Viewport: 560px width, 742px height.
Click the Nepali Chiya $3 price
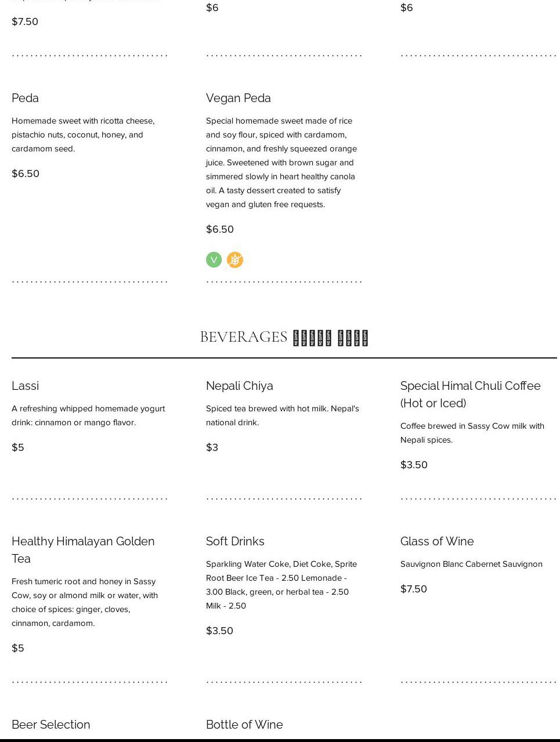tap(212, 447)
